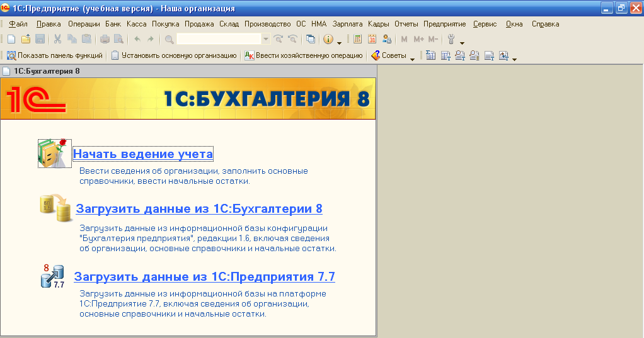Click the first magnifier report icon

click(x=460, y=55)
